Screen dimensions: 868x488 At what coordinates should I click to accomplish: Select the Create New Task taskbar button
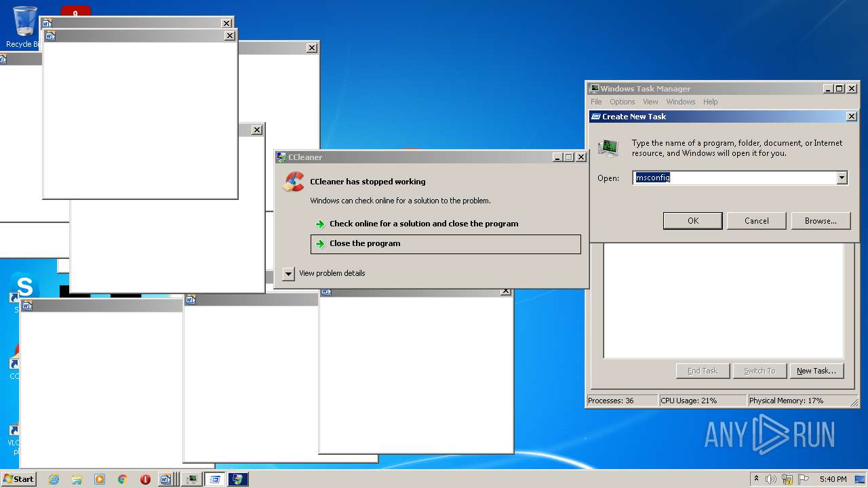pyautogui.click(x=215, y=479)
